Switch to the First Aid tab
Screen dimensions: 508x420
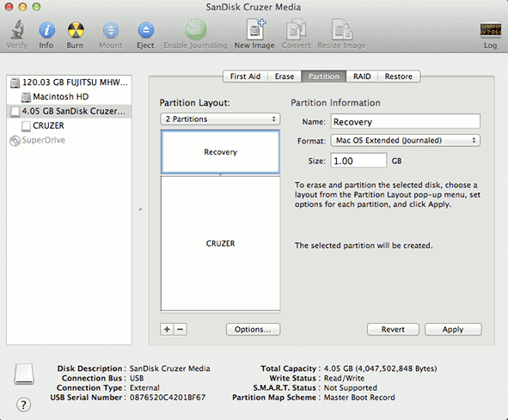coord(245,76)
